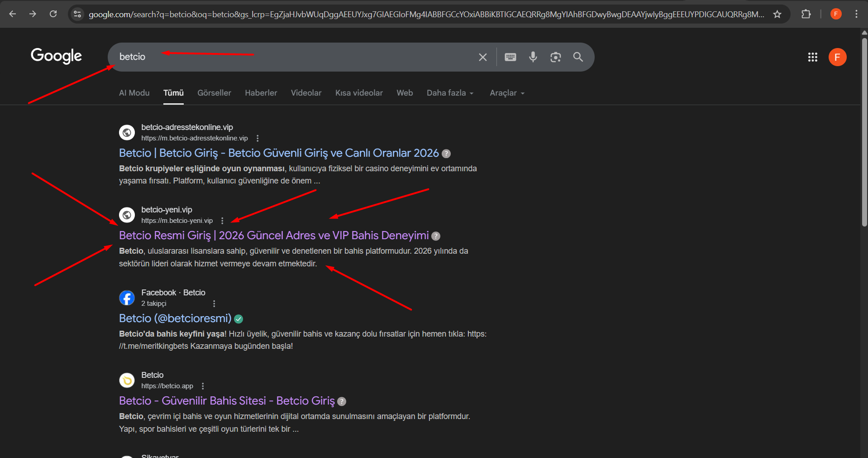Click the https://m.betcio-adresstekonline.vip URL text

tap(195, 138)
